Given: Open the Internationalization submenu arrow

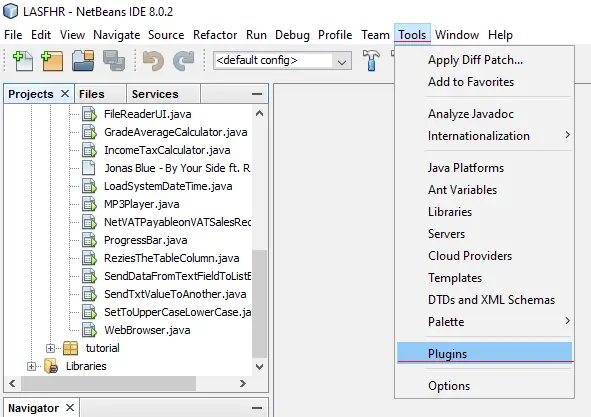Looking at the screenshot, I should click(567, 135).
